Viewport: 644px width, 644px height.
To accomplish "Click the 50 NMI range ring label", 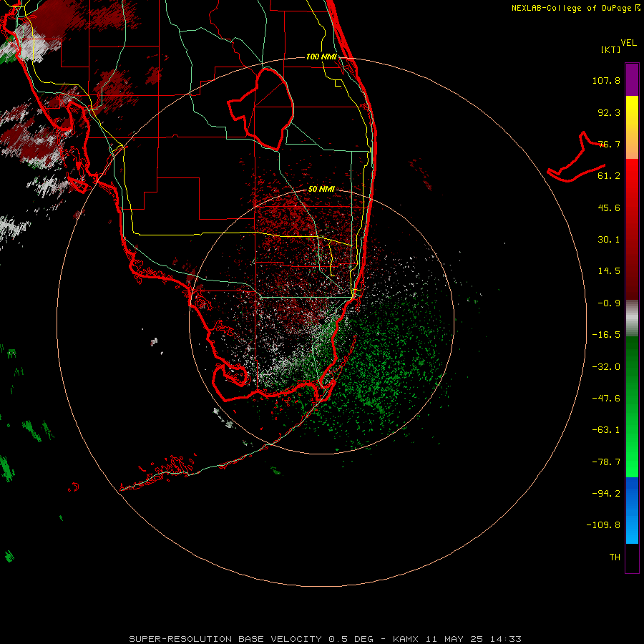I will click(x=321, y=190).
